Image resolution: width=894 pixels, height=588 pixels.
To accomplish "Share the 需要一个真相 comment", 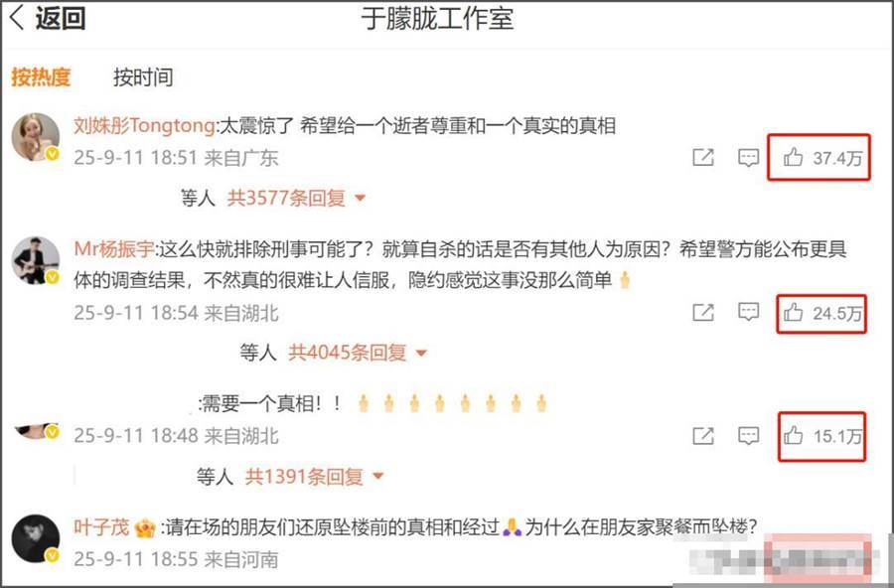I will pos(703,436).
